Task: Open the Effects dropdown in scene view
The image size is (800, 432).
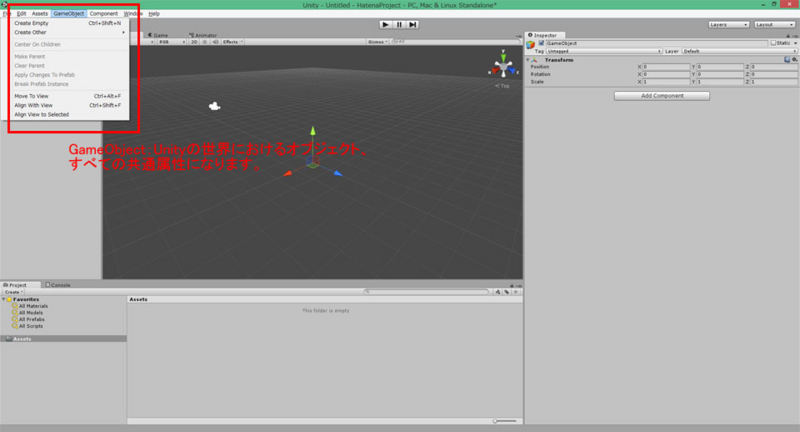Action: 233,42
